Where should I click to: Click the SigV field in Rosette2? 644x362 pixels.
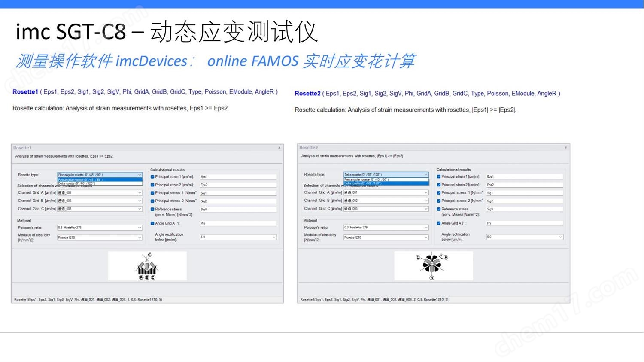click(x=525, y=209)
